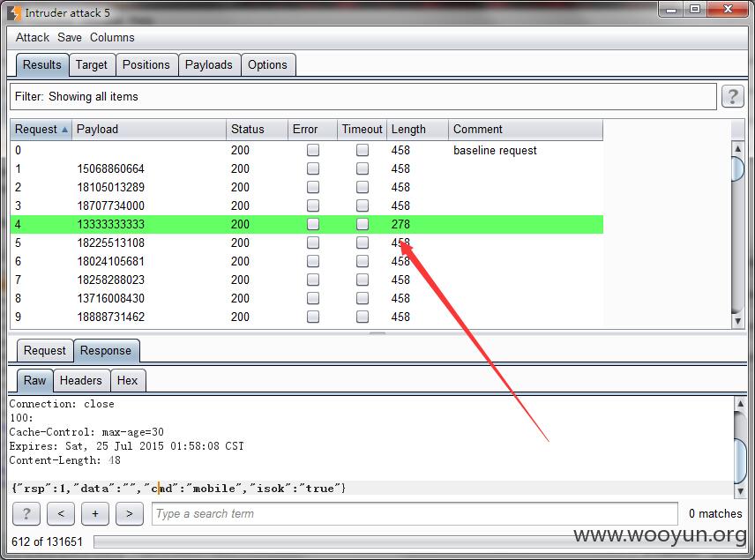Viewport: 755px width, 560px height.
Task: Sort by Timeout column header
Action: pos(363,129)
